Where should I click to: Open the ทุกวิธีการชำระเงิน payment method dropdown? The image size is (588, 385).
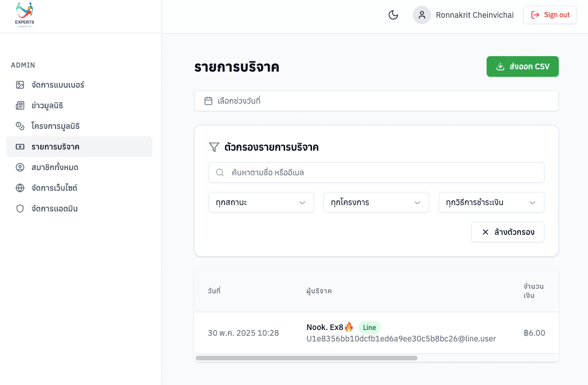(491, 202)
